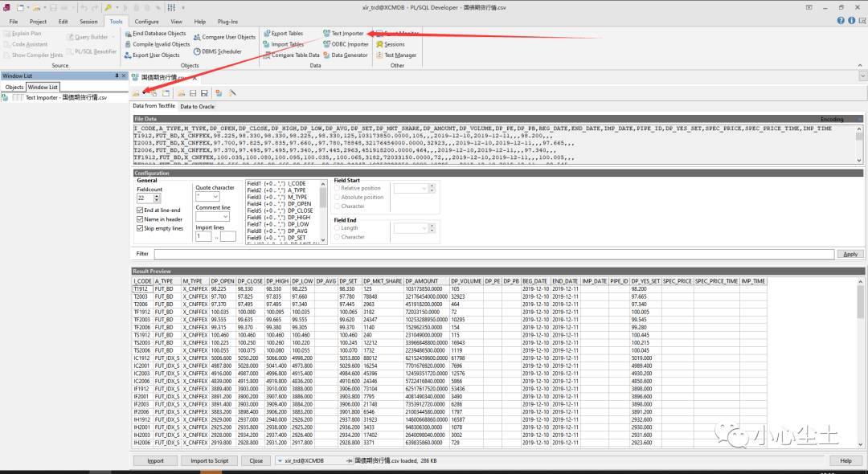
Task: Open Export Tables tool
Action: point(284,33)
